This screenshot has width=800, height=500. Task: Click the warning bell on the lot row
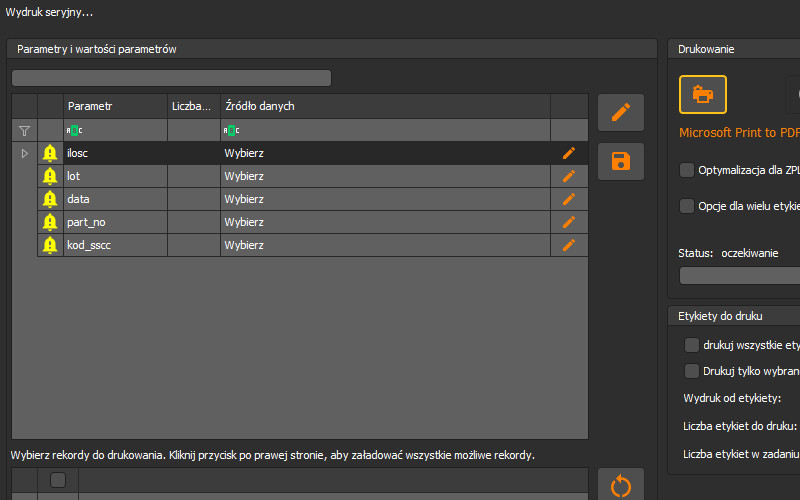point(50,176)
